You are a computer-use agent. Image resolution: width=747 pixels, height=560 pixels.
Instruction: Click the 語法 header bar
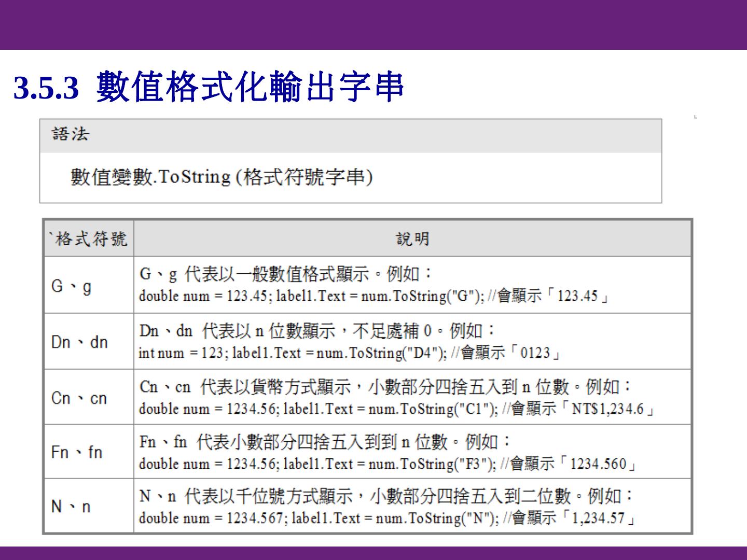pos(351,135)
